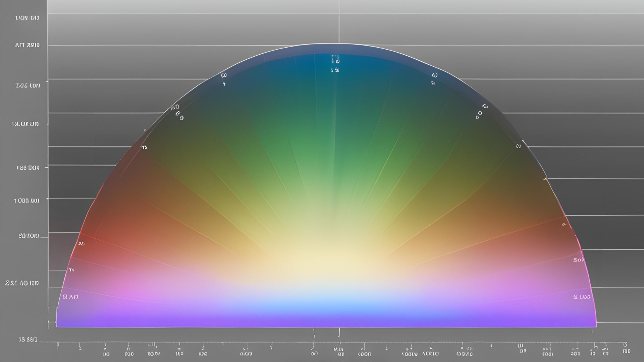This screenshot has height=362, width=644.
Task: Click the '50 100' y-axis label
Action: 29,236
